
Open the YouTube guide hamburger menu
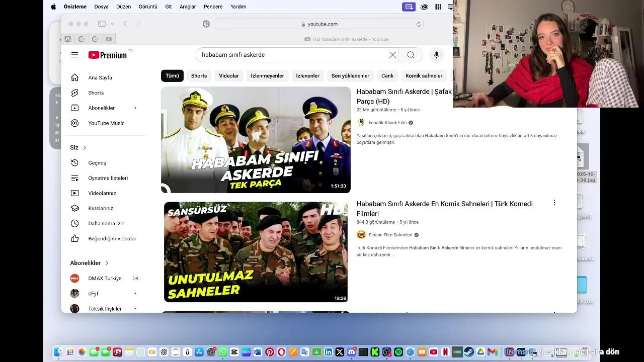74,55
